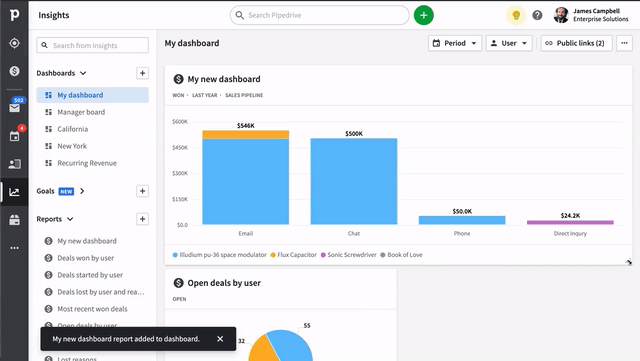
Task: Click the dollar icon beside Open deals by user title
Action: pyautogui.click(x=178, y=283)
